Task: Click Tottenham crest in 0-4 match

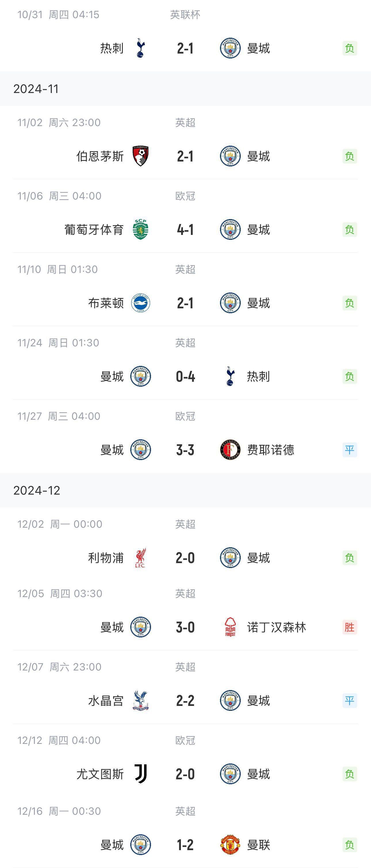Action: pyautogui.click(x=230, y=376)
